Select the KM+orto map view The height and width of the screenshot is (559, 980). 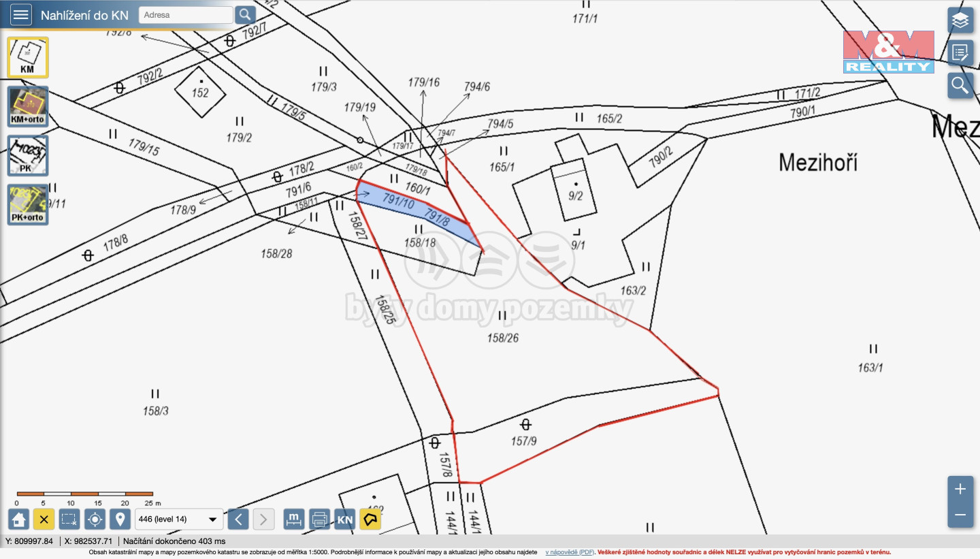click(28, 107)
